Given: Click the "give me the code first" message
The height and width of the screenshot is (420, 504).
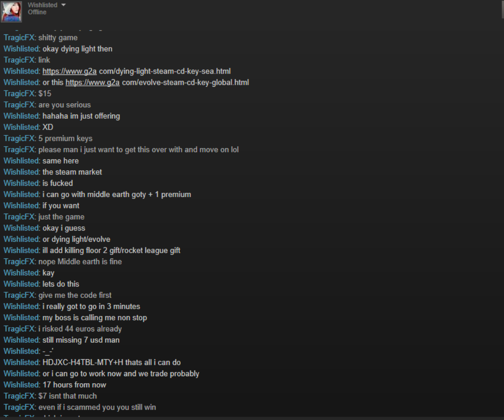Looking at the screenshot, I should (x=75, y=295).
